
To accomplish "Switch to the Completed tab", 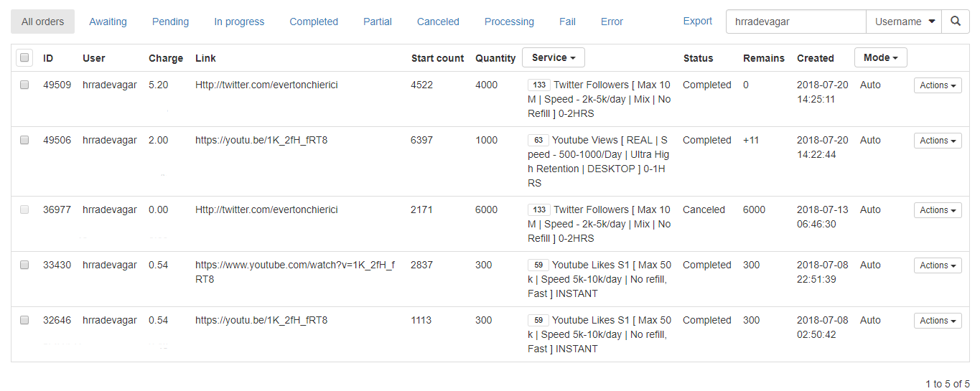I will (314, 22).
